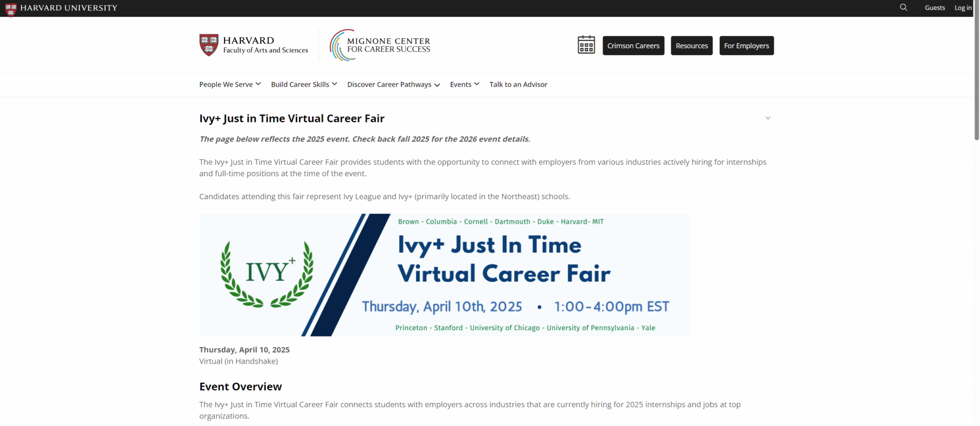980x426 pixels.
Task: Collapse the Ivy+ Just in Time section chevron
Action: pyautogui.click(x=768, y=118)
